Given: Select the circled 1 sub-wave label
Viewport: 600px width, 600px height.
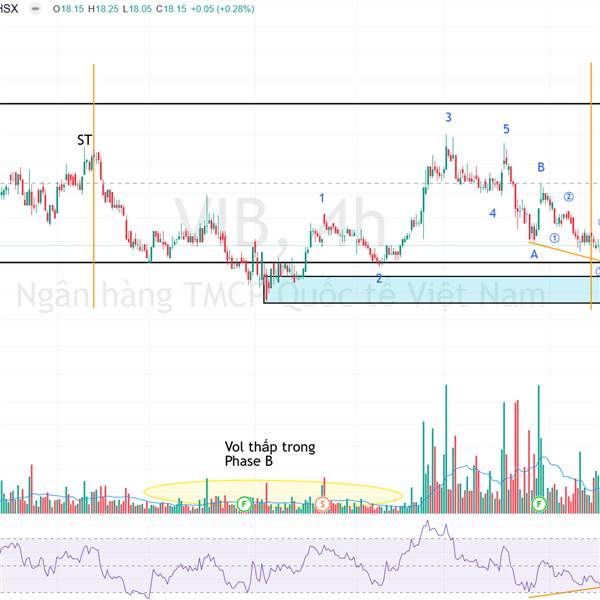Looking at the screenshot, I should click(x=554, y=238).
